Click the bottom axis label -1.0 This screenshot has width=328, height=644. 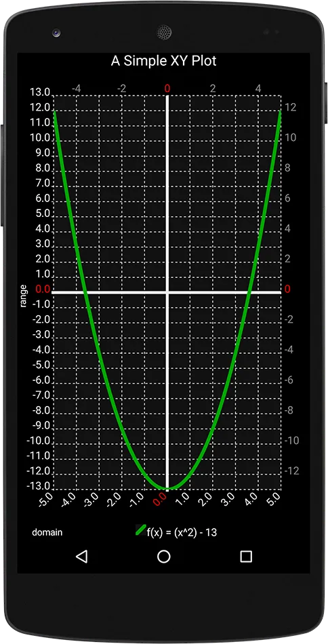(x=137, y=500)
